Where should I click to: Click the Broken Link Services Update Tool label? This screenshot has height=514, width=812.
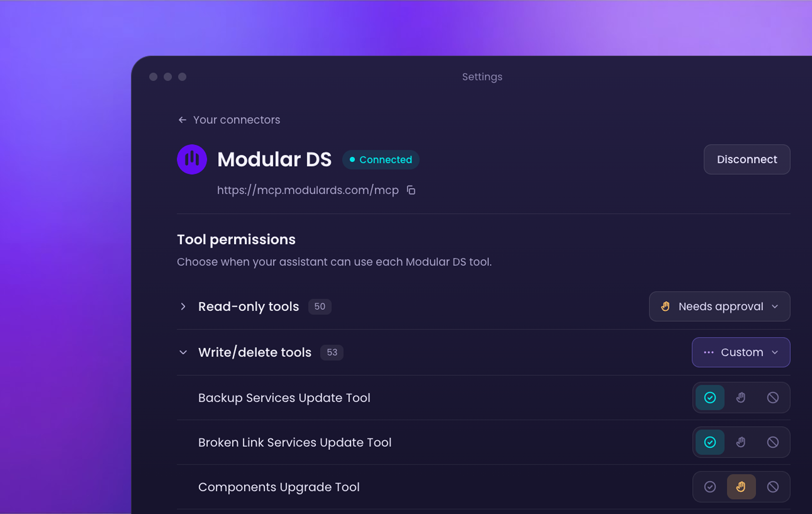[295, 443]
